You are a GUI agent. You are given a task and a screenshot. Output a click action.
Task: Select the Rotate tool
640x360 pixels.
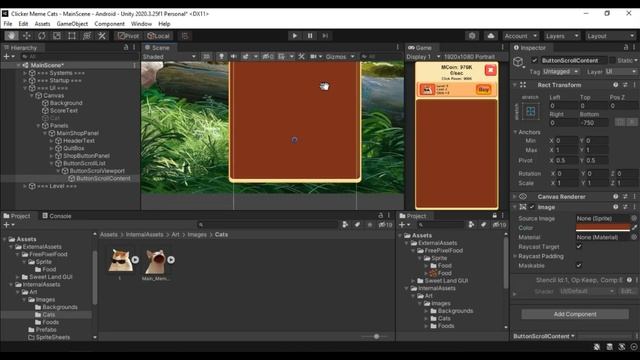pyautogui.click(x=42, y=36)
